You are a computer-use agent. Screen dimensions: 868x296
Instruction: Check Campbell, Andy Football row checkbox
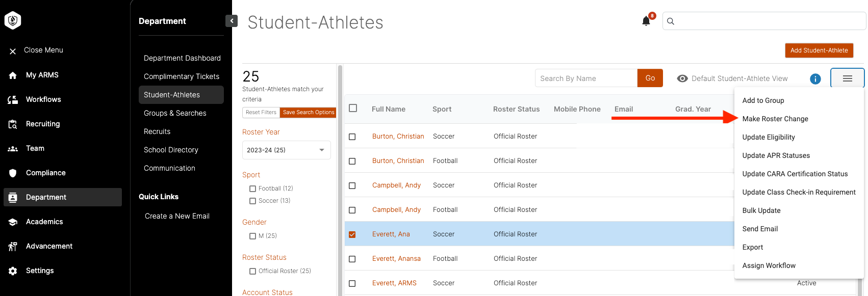352,210
